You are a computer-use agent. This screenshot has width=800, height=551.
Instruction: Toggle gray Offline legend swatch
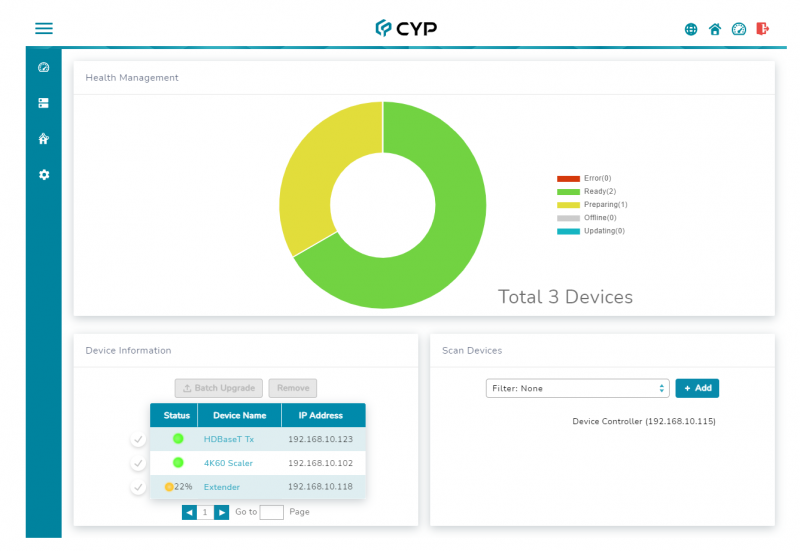pyautogui.click(x=568, y=218)
